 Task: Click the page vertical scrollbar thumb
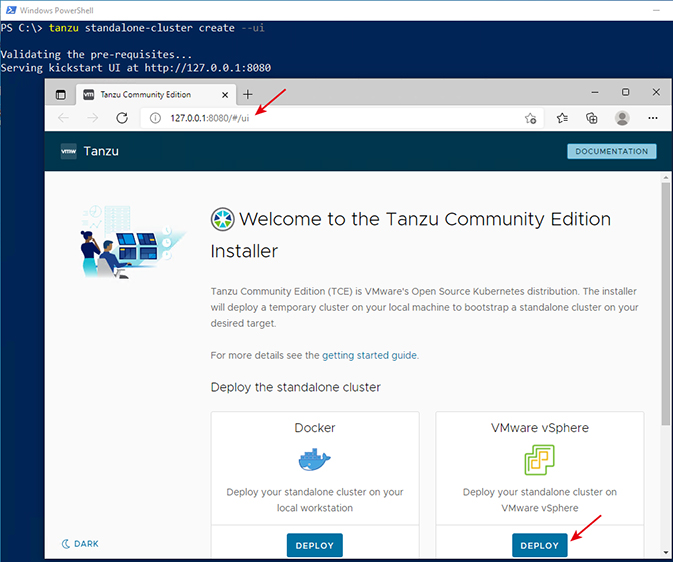pyautogui.click(x=666, y=304)
